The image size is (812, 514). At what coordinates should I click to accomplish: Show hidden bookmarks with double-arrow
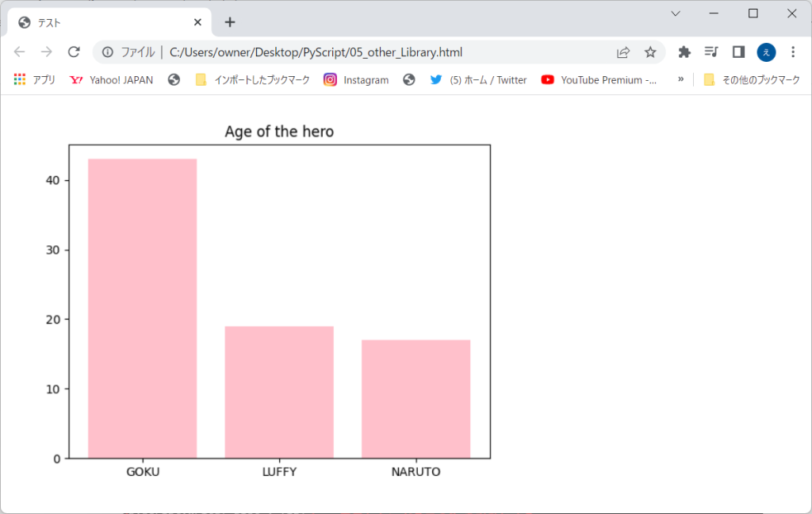(x=680, y=79)
